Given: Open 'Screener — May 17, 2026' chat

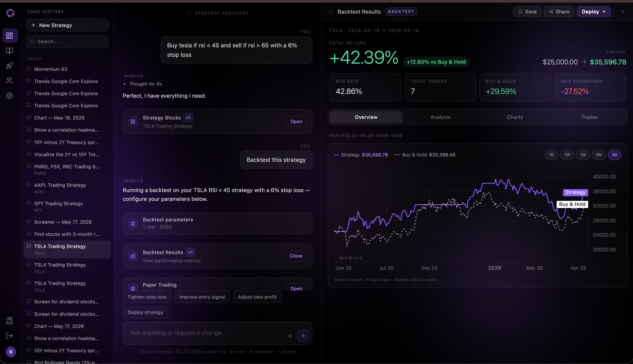Looking at the screenshot, I should click(67, 222).
